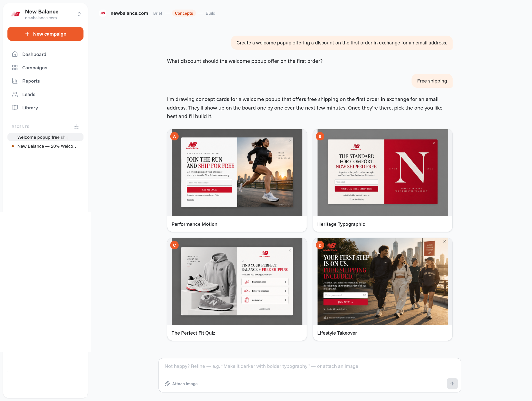
Task: Click 'Lifestyle Takeover' card title
Action: point(337,333)
